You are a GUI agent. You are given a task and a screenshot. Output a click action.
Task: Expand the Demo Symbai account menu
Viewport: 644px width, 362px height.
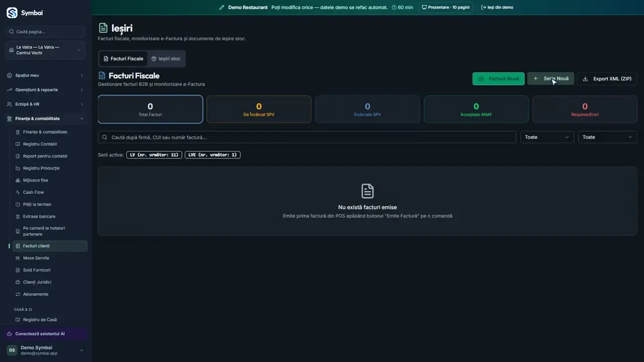pyautogui.click(x=82, y=350)
